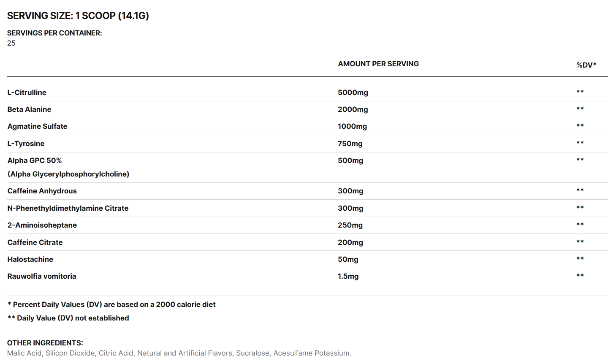This screenshot has width=608, height=364.
Task: Select the Alpha Glycerylphosphorylcholine subtext
Action: coord(68,174)
